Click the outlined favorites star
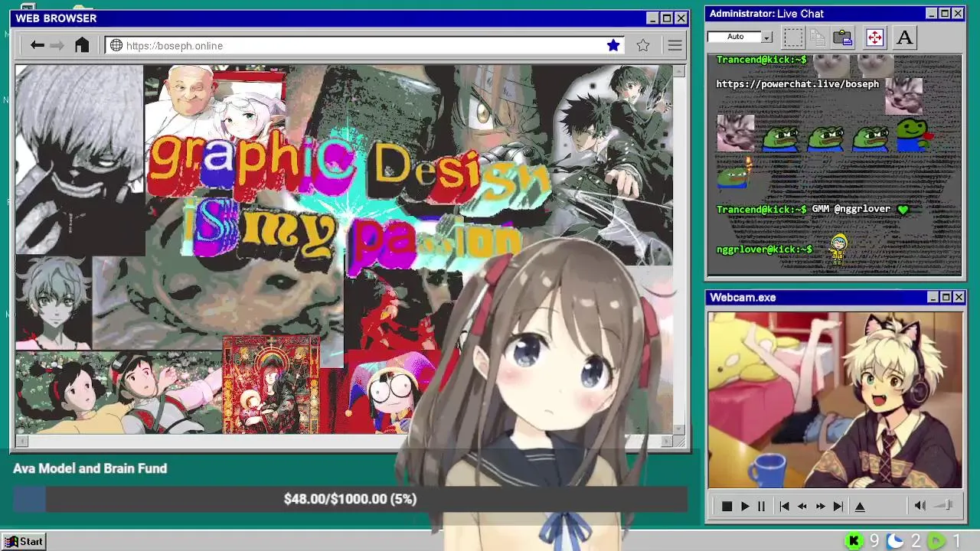The height and width of the screenshot is (551, 980). pyautogui.click(x=643, y=45)
